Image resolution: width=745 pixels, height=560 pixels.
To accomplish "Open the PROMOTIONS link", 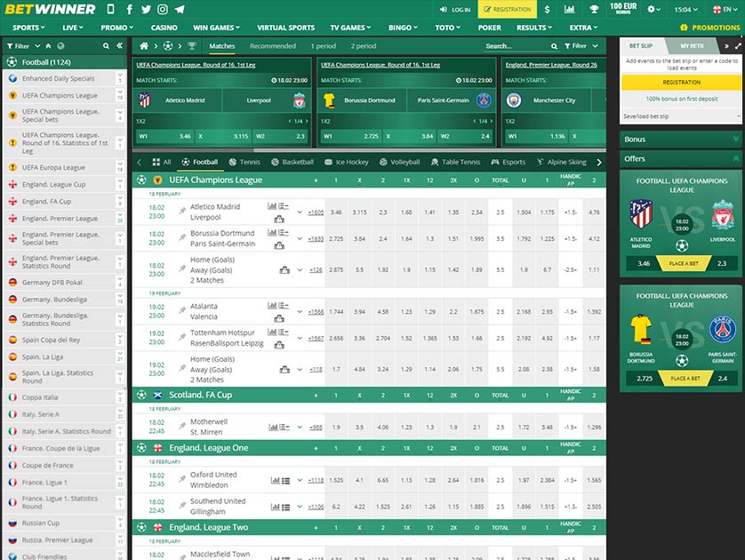I will tap(709, 28).
